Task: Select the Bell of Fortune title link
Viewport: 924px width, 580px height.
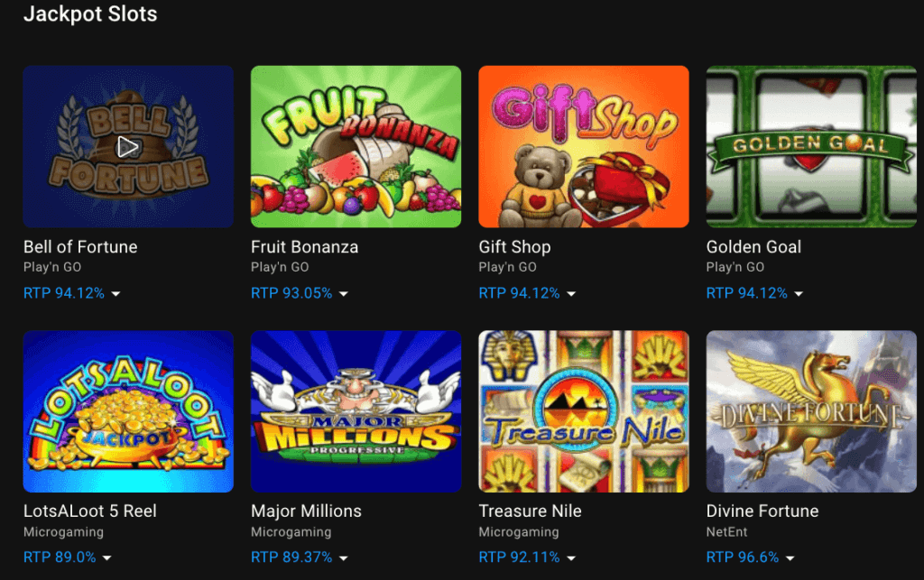Action: pyautogui.click(x=80, y=246)
